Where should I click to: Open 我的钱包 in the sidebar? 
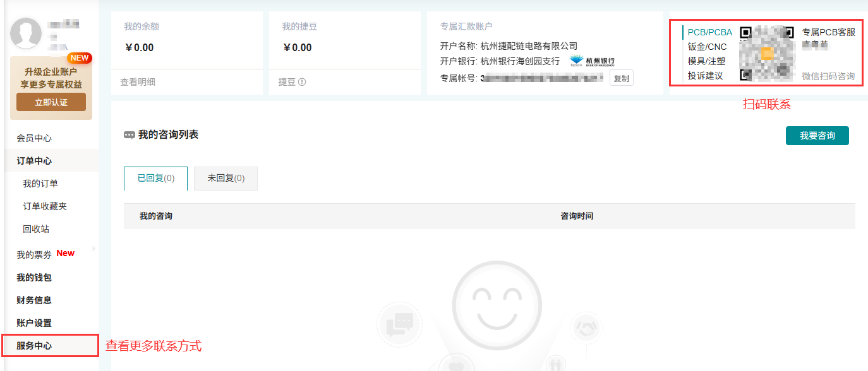click(x=34, y=278)
